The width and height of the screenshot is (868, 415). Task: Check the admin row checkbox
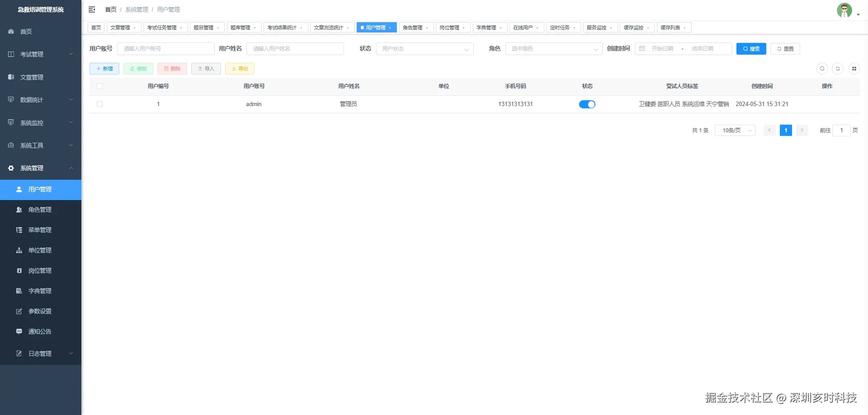100,104
